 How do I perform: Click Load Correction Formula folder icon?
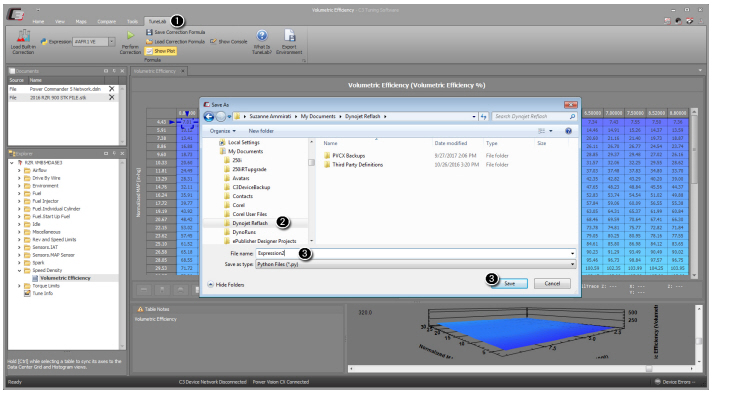149,41
